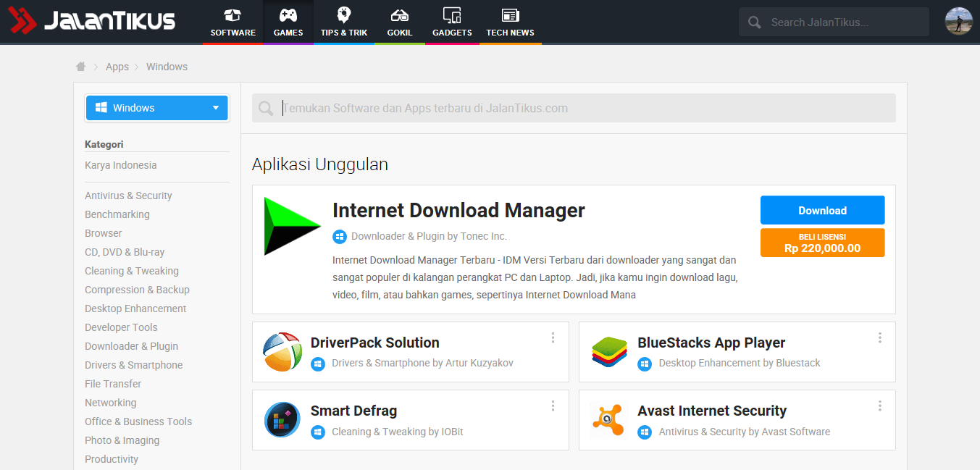The width and height of the screenshot is (980, 470).
Task: Select Karya Indonesia category
Action: (120, 165)
